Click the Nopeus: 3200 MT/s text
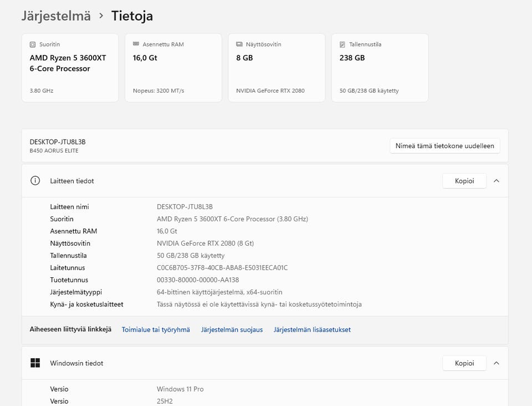This screenshot has width=532, height=406. 158,90
